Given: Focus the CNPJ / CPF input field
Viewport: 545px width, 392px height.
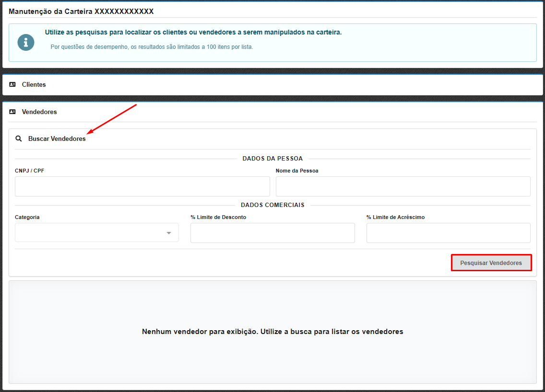Looking at the screenshot, I should 142,186.
